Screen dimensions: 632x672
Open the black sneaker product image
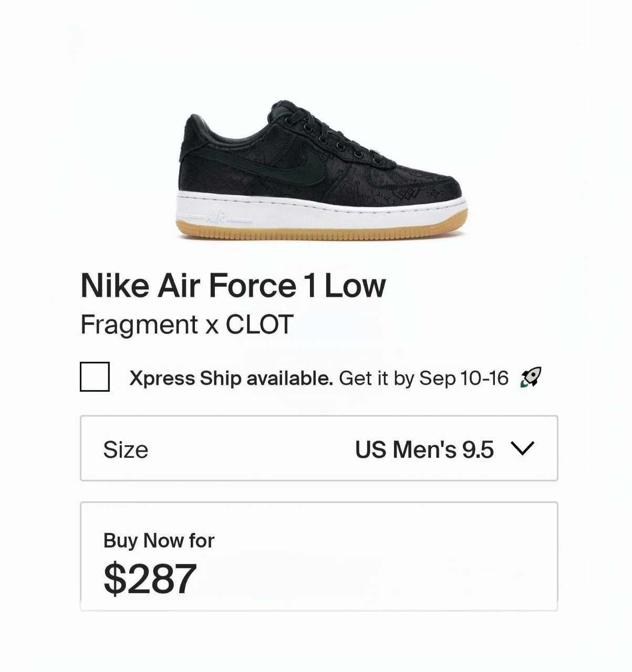pyautogui.click(x=321, y=171)
